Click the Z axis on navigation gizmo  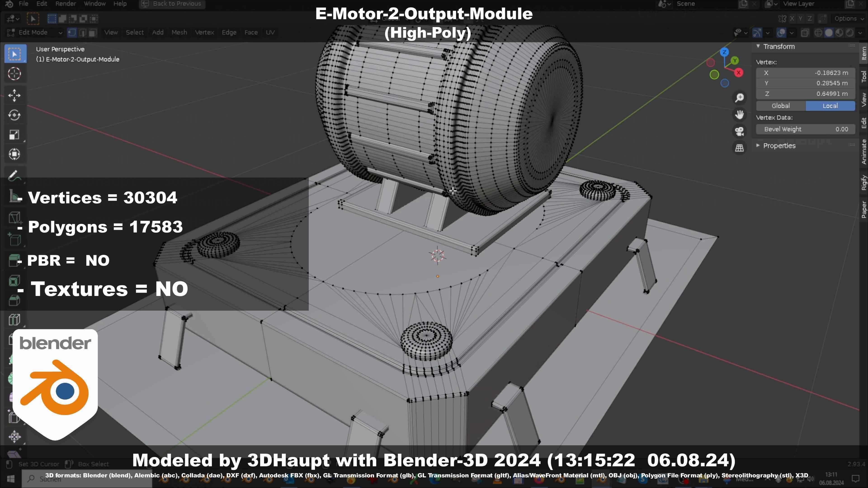[x=724, y=52]
